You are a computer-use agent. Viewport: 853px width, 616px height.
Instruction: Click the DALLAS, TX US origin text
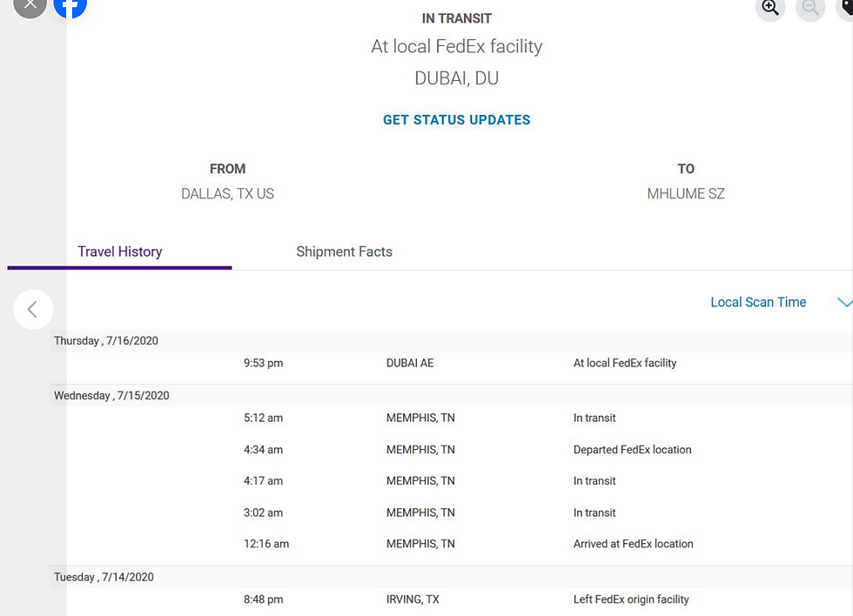tap(227, 193)
